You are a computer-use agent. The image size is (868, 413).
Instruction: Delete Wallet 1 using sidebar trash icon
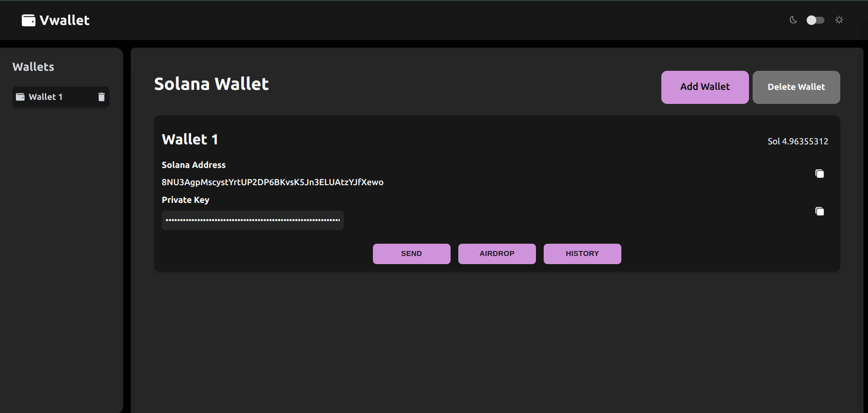pos(101,97)
